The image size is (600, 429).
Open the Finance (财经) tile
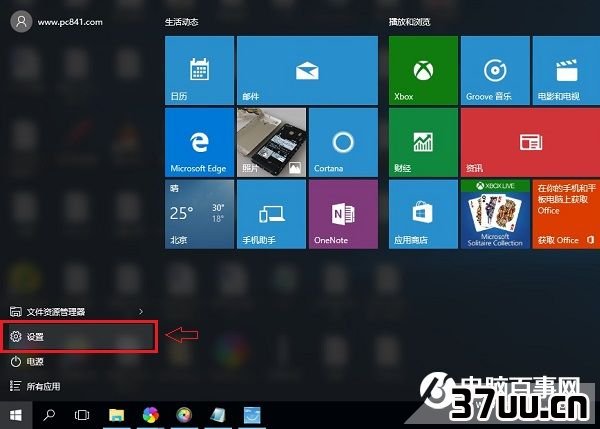pos(423,142)
